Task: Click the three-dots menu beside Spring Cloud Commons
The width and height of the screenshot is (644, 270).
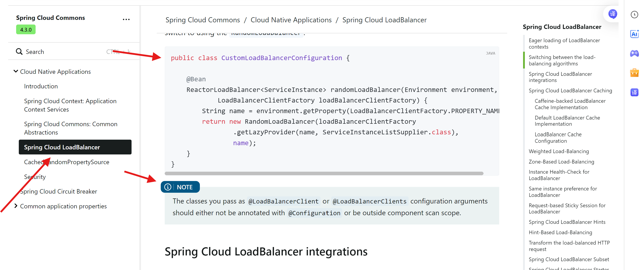Action: point(126,19)
